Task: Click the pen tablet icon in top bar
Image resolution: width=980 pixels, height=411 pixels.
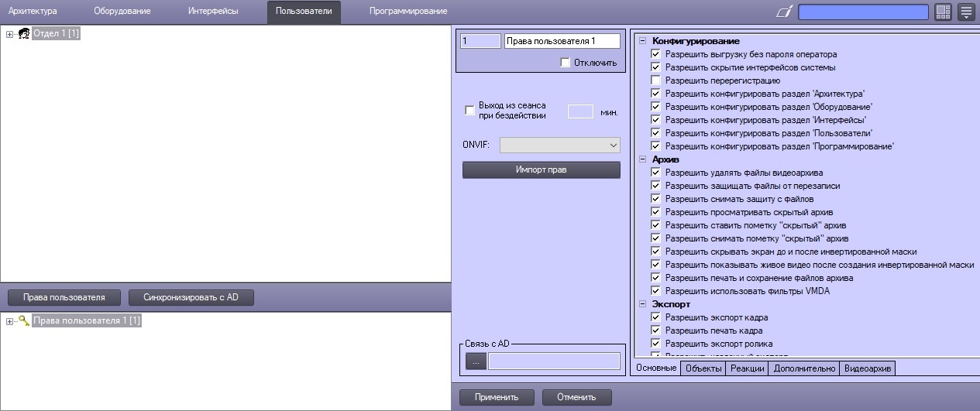Action: pos(784,12)
